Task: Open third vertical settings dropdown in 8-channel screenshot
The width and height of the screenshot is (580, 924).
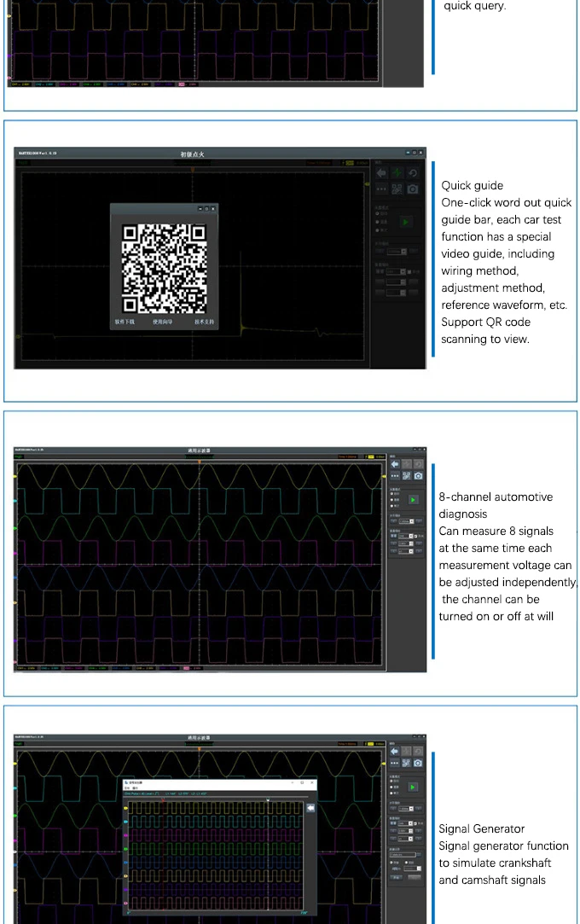Action: point(406,551)
